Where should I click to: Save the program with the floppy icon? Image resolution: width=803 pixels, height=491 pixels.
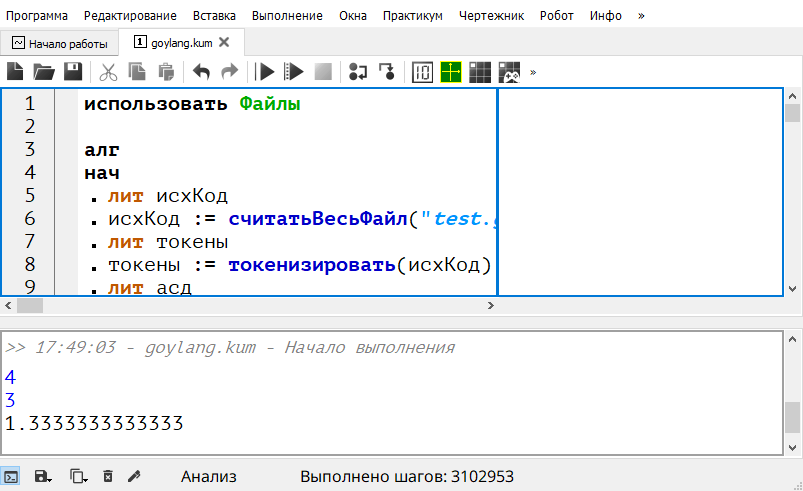click(x=72, y=72)
